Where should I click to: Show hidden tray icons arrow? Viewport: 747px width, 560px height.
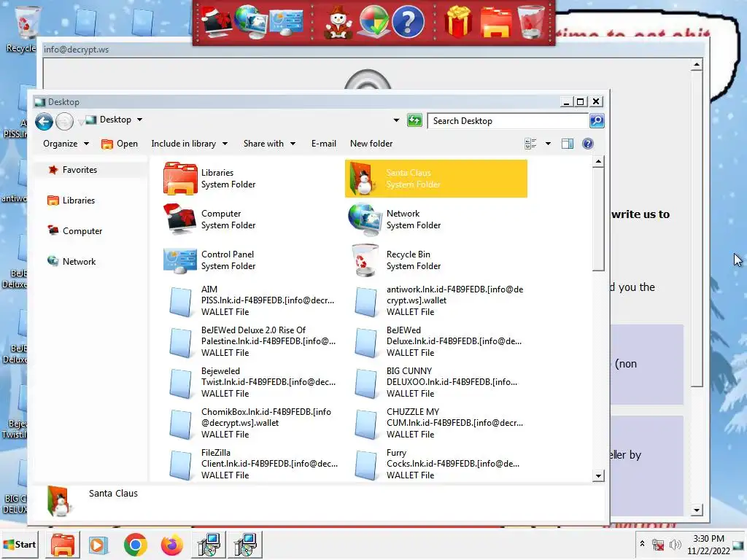(x=642, y=544)
